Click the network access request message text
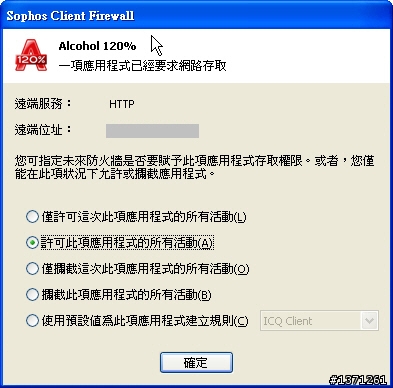The height and width of the screenshot is (388, 393). [x=143, y=66]
